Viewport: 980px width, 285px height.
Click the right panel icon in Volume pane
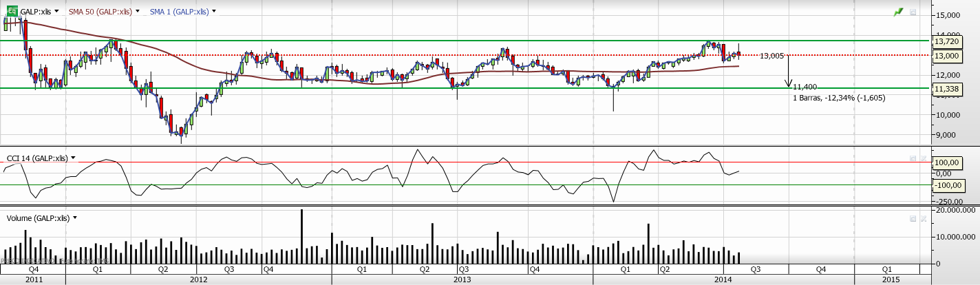(924, 218)
